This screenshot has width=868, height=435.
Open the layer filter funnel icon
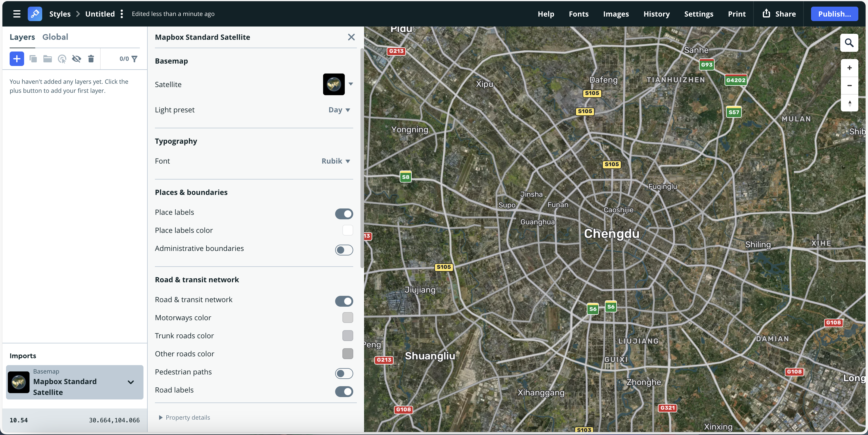click(134, 59)
